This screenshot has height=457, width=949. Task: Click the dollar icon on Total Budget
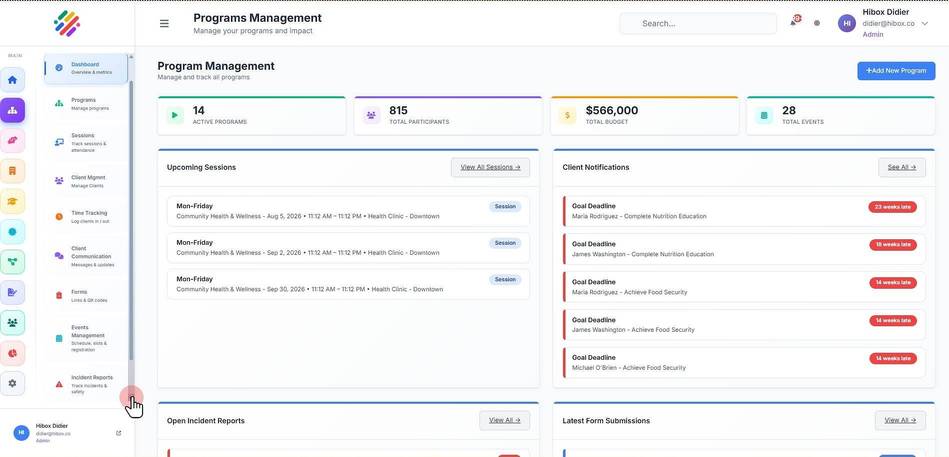(568, 115)
